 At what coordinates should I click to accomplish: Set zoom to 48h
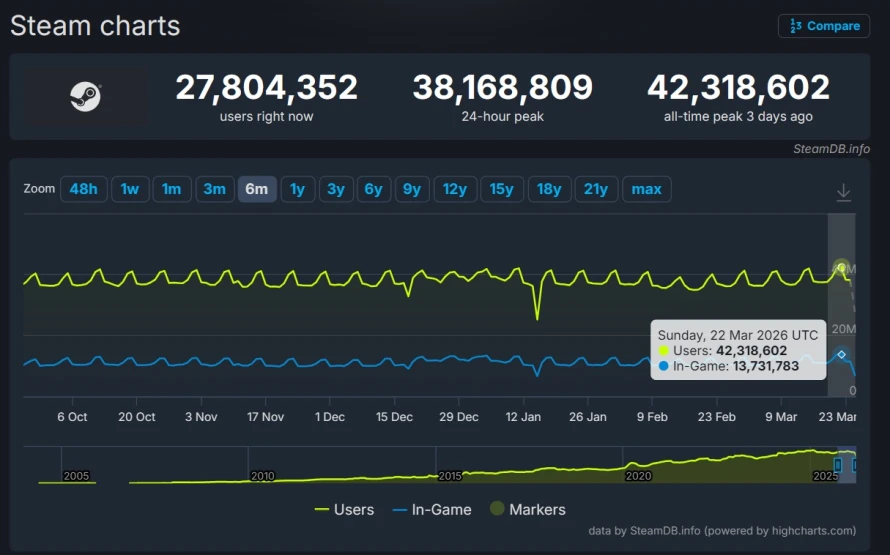point(83,189)
